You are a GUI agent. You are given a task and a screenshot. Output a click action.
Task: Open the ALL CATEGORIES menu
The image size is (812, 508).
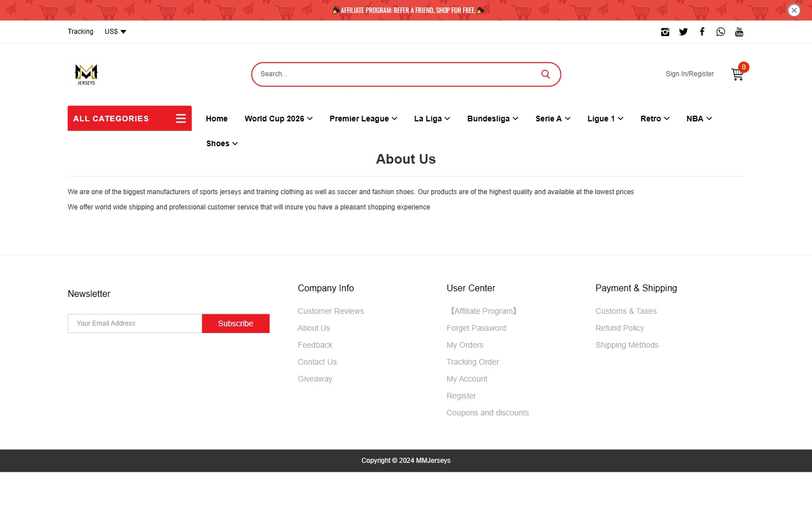click(x=130, y=119)
